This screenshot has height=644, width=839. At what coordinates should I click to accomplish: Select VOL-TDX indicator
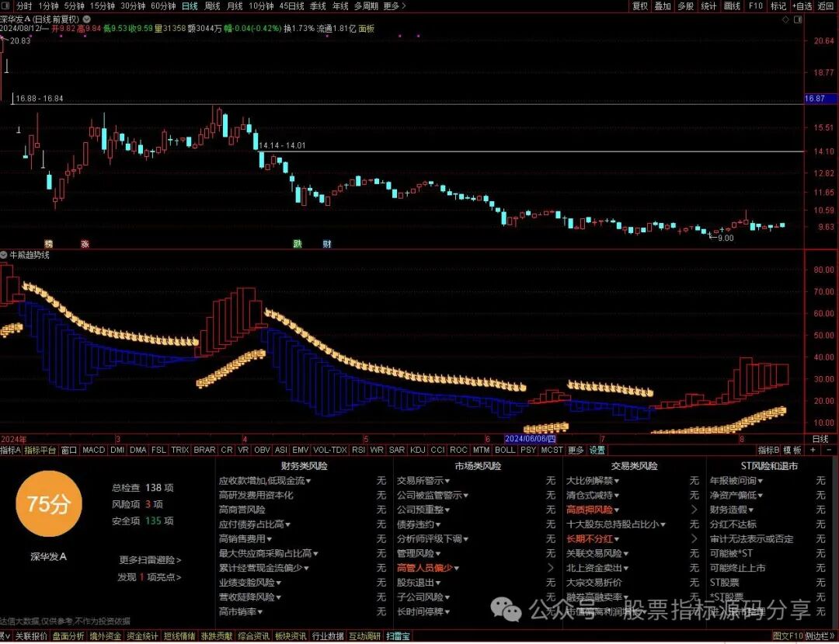[330, 450]
